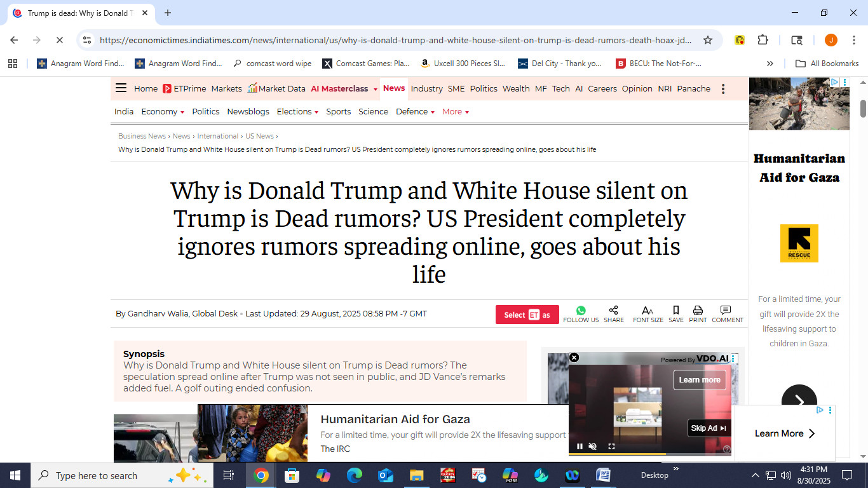Click the video ad progress bar
Screen dimensions: 868x488
650,454
